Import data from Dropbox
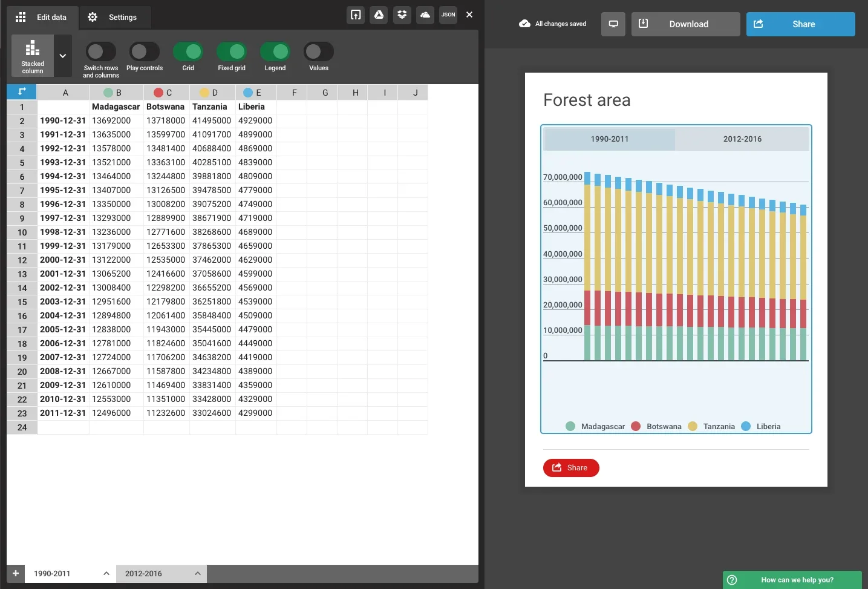Viewport: 868px width, 589px height. pyautogui.click(x=402, y=15)
